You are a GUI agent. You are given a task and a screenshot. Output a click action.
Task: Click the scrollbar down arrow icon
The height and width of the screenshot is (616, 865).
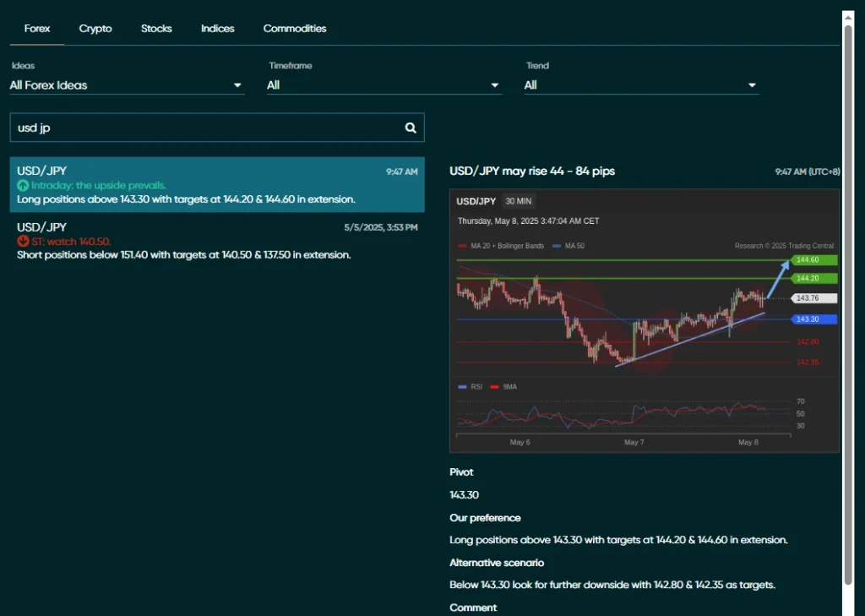[851, 609]
